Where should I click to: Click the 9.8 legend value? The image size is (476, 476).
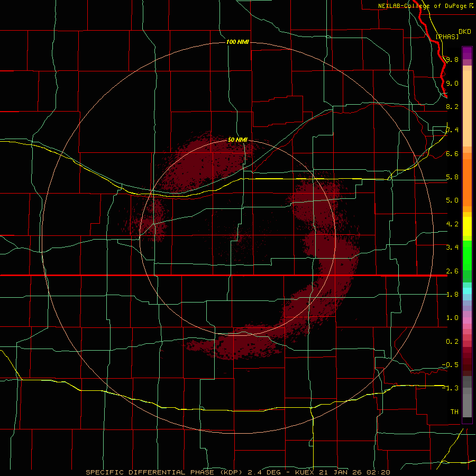coord(452,59)
